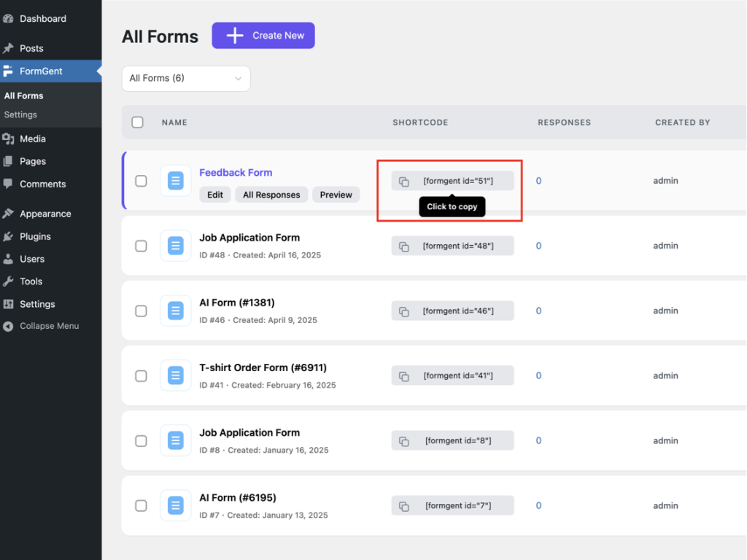Click Preview for Feedback Form

click(x=336, y=195)
